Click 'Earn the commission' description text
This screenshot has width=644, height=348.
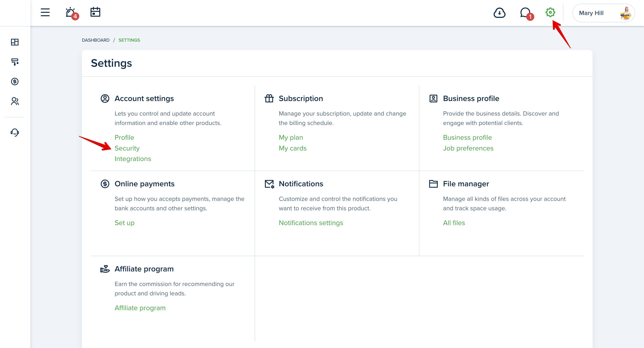pyautogui.click(x=174, y=289)
